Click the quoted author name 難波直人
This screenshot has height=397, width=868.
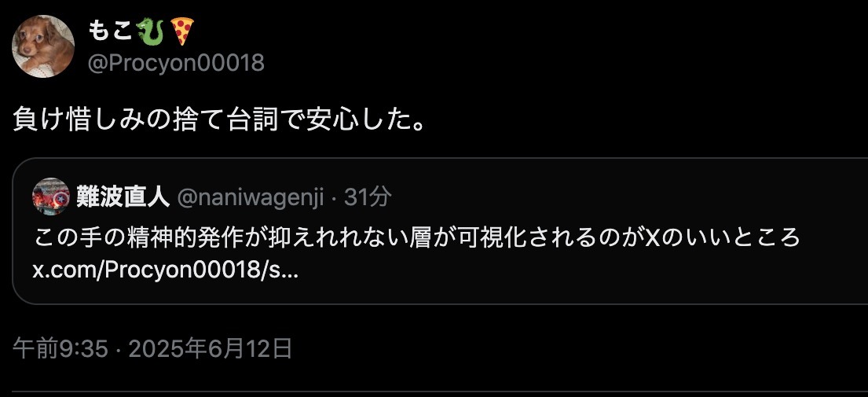click(123, 197)
